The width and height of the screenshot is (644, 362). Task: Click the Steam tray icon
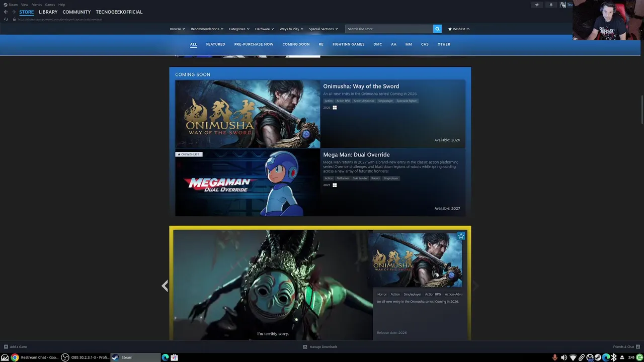coord(598,357)
